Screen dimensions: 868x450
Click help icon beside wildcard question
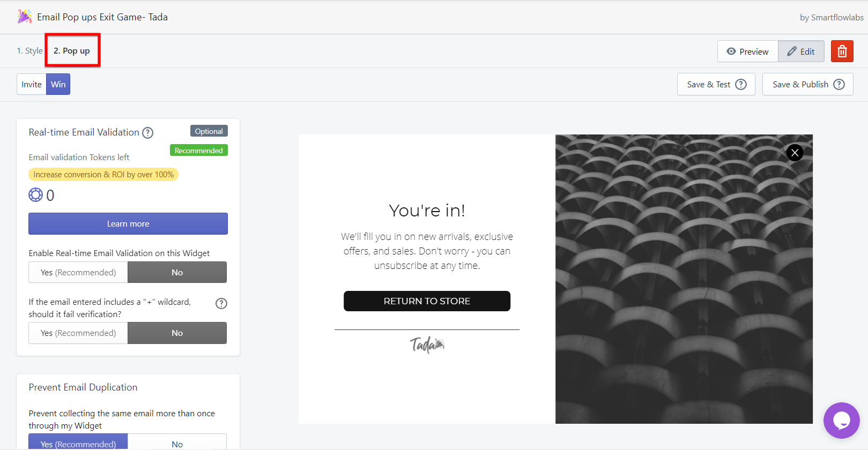click(221, 303)
